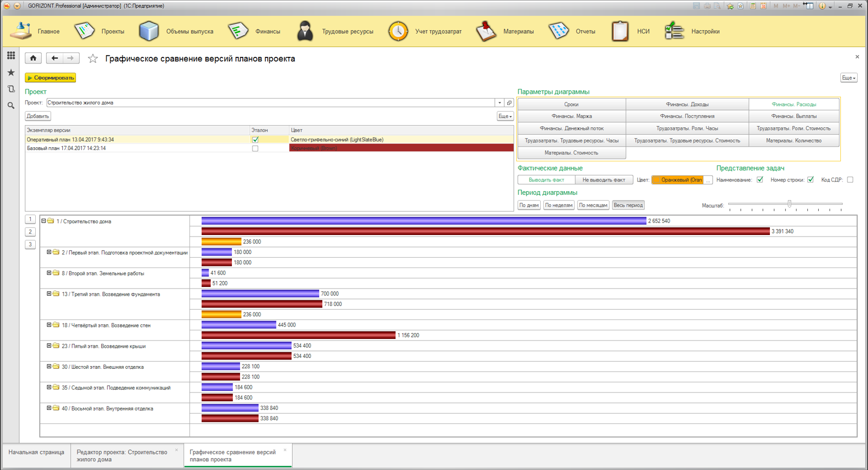Viewport: 868px width, 470px height.
Task: Open info help icon in title bar
Action: coord(822,6)
